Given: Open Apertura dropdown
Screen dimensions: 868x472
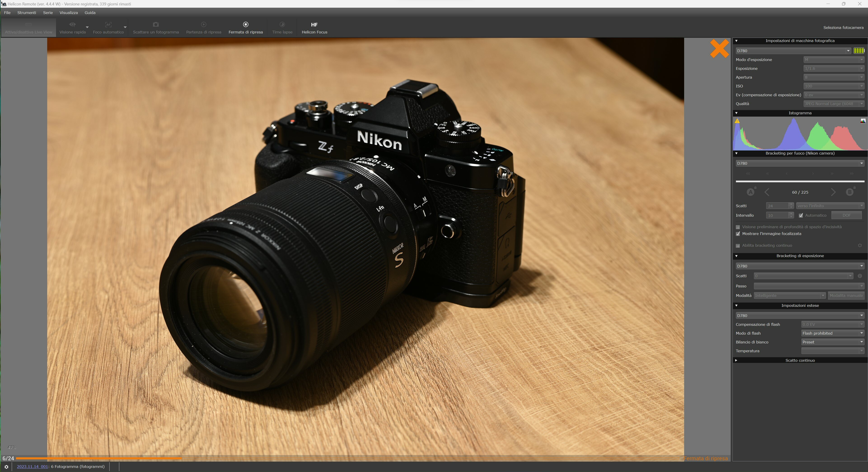Looking at the screenshot, I should (x=834, y=77).
